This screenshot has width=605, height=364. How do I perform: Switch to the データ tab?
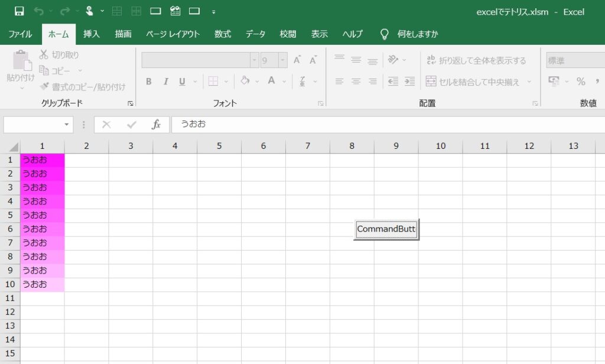coord(255,34)
